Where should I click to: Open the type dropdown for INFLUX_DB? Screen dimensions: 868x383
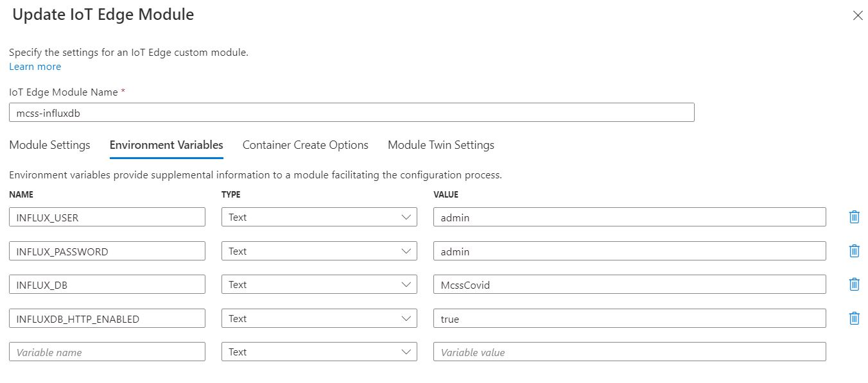click(319, 284)
